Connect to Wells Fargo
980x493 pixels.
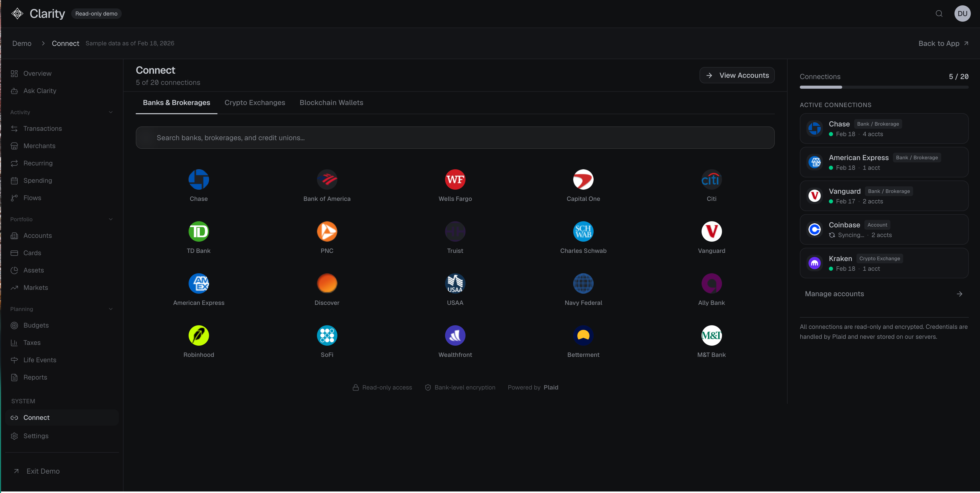click(x=455, y=179)
